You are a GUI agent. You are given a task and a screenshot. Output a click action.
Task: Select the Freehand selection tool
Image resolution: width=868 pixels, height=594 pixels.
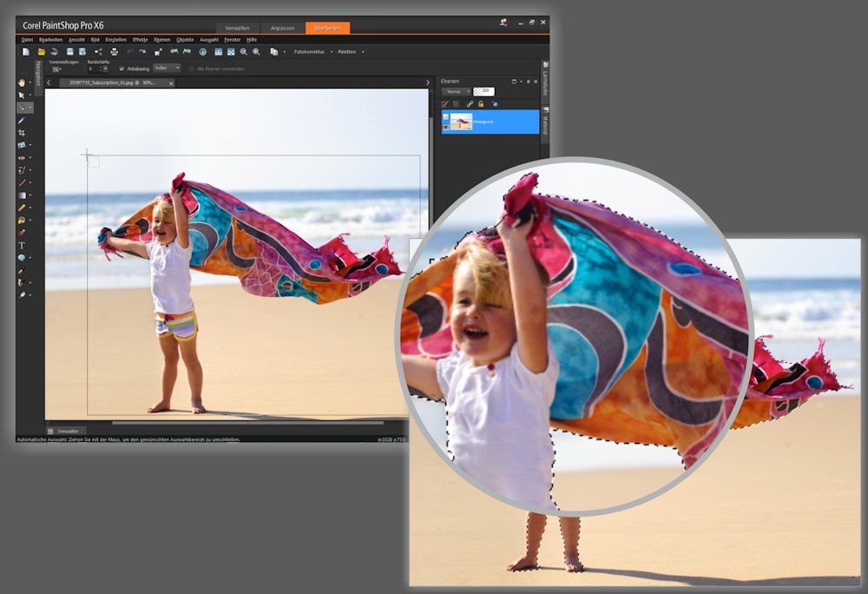pos(22,108)
